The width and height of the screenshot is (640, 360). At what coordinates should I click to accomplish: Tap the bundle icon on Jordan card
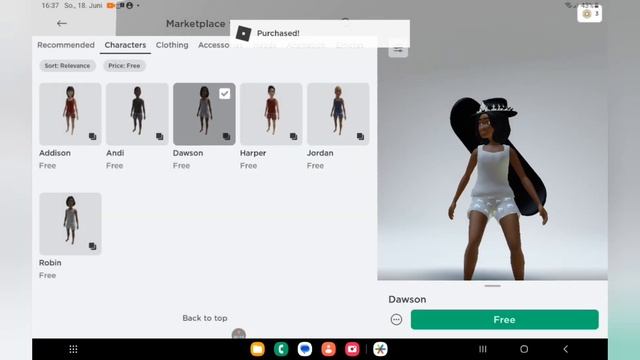pos(360,136)
